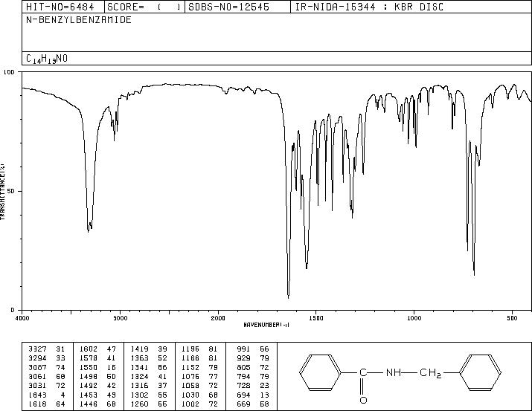Click the 1076 peak table entry
532x411 pixels.
[x=199, y=376]
